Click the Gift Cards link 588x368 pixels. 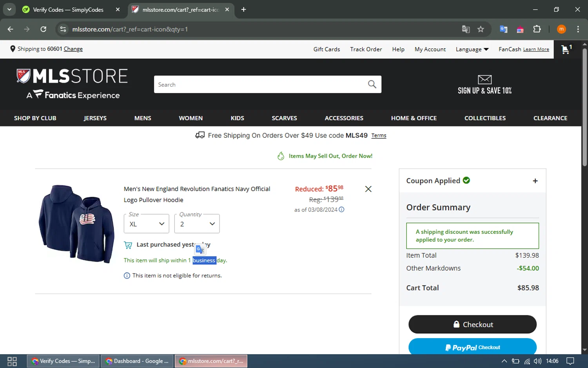point(327,49)
